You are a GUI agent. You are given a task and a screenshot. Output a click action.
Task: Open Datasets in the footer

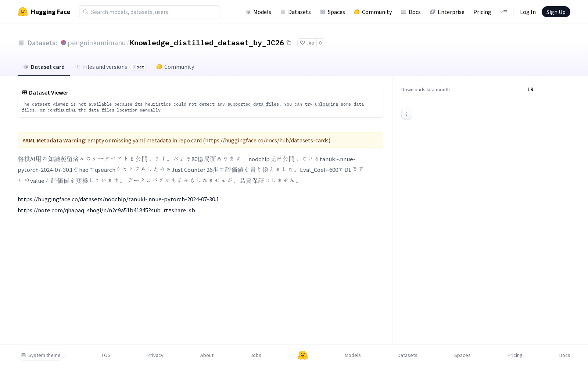click(408, 355)
